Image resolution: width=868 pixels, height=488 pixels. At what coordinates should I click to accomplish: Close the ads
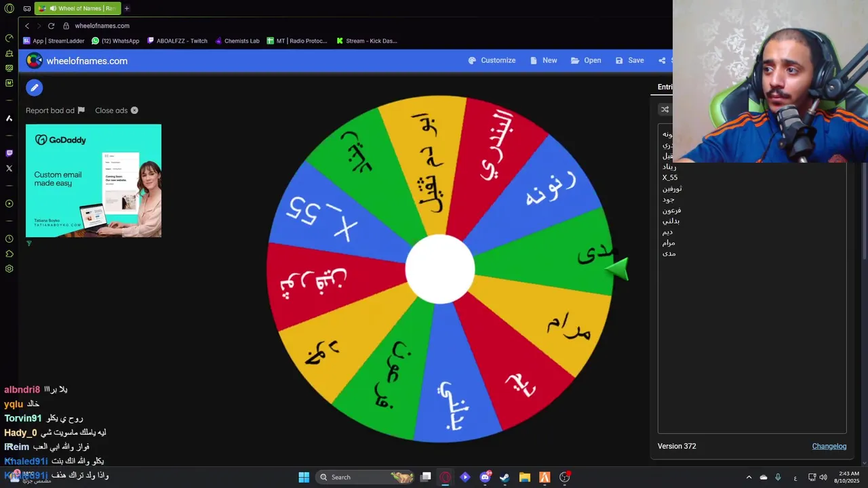(x=117, y=110)
